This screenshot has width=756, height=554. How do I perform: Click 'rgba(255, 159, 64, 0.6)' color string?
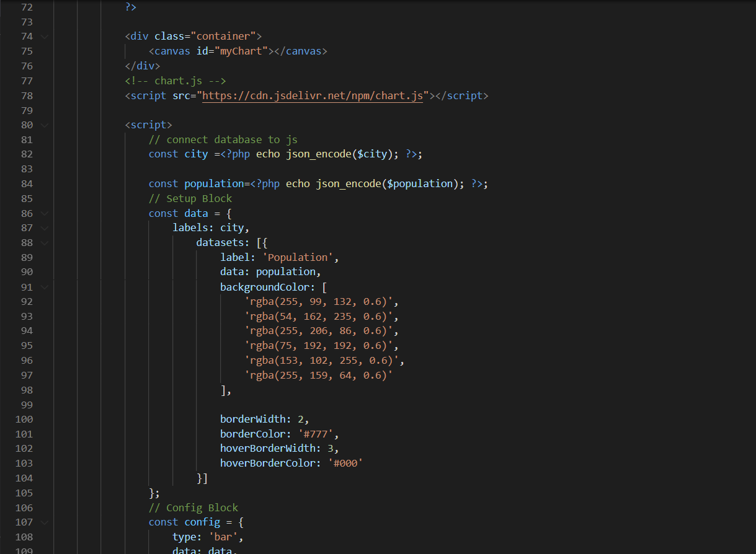tap(319, 375)
